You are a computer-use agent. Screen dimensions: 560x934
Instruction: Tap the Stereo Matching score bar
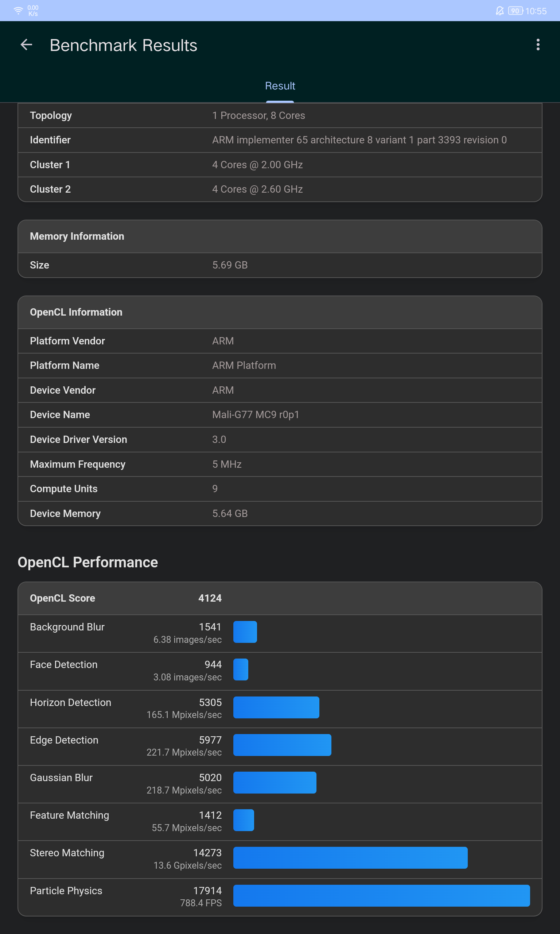(x=350, y=858)
